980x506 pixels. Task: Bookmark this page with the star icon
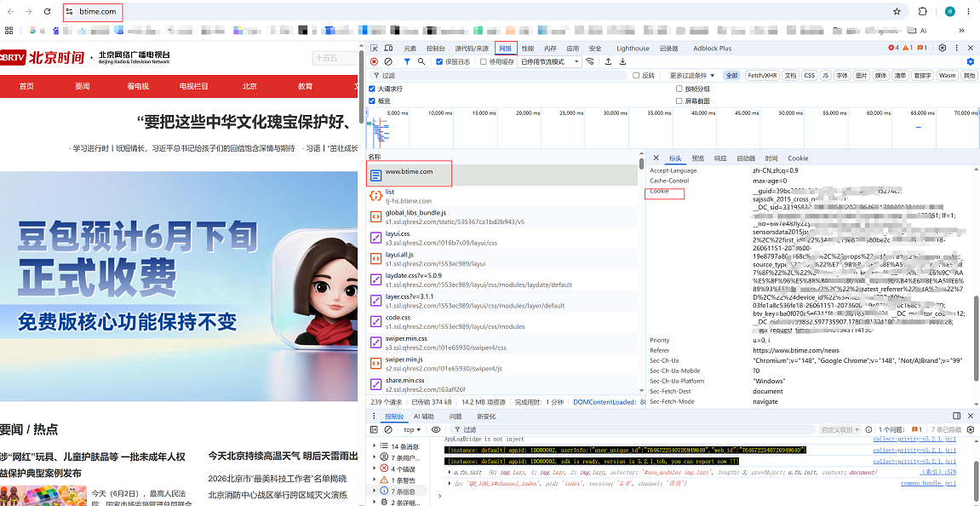[x=897, y=11]
